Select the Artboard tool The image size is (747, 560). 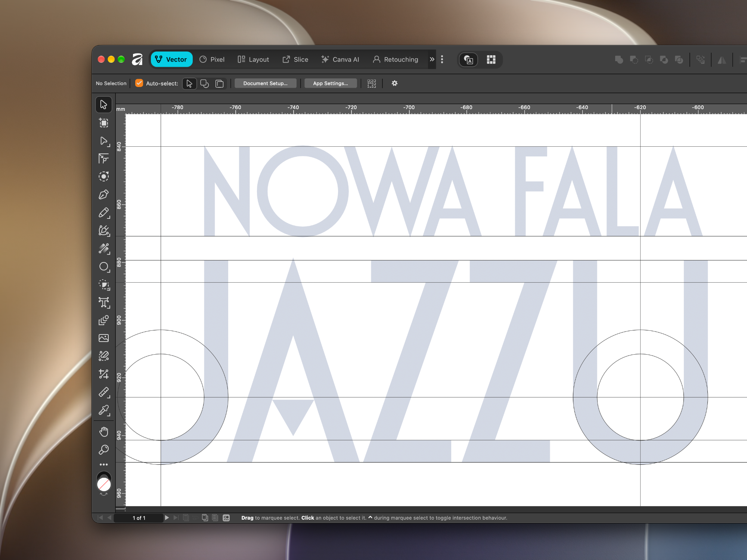(103, 123)
